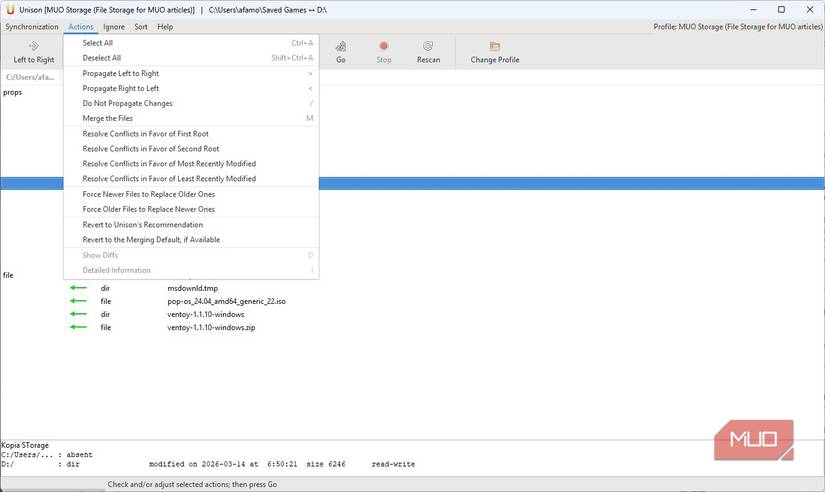
Task: Click green arrow beside pop-os_24.04_amd64_generic_22.iso
Action: click(78, 301)
